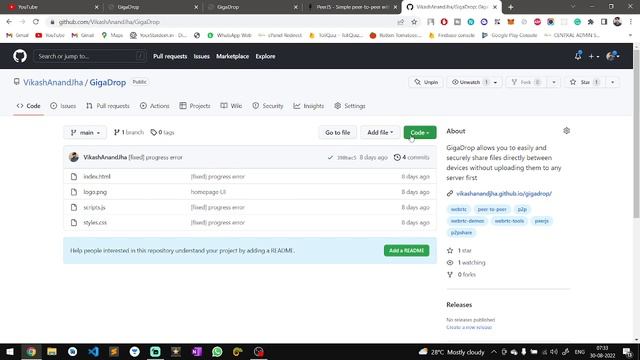Switch to the Code tab
This screenshot has height=360, width=640.
(29, 106)
